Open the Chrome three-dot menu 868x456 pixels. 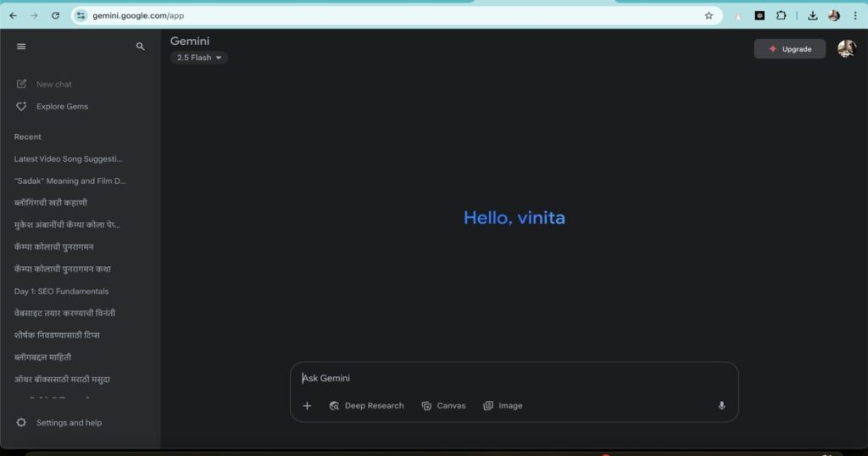point(855,15)
